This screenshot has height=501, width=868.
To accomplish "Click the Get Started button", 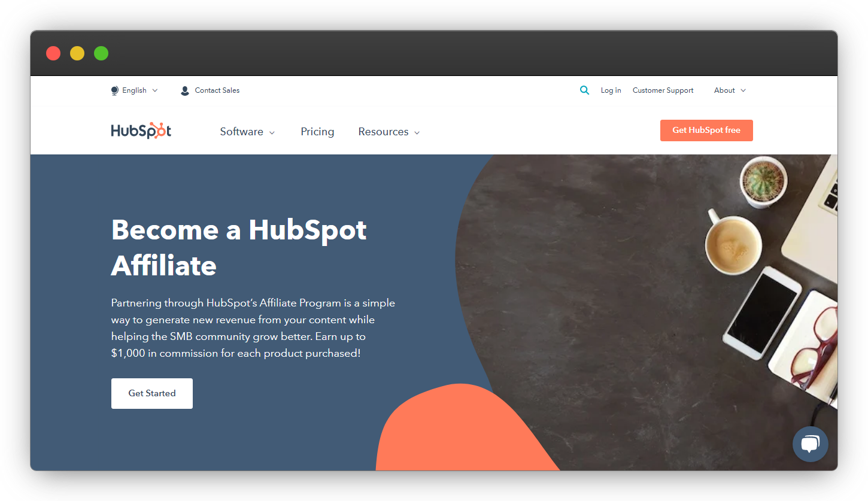I will point(152,393).
